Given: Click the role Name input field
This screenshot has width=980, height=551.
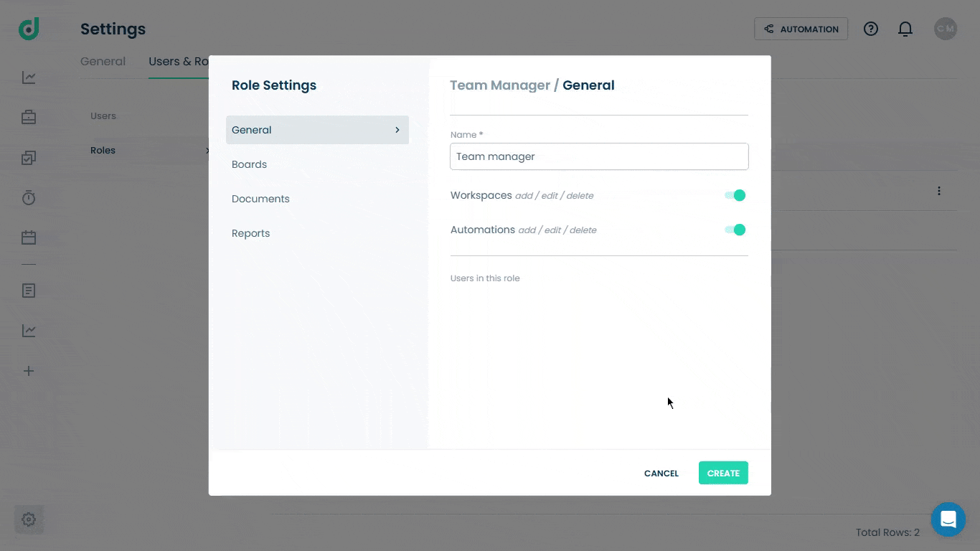Looking at the screenshot, I should [x=599, y=156].
